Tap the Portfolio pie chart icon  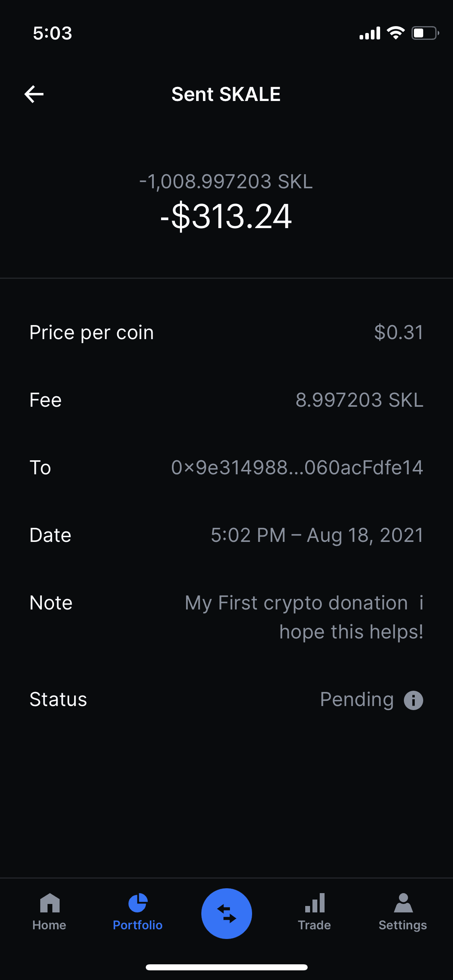pos(138,903)
